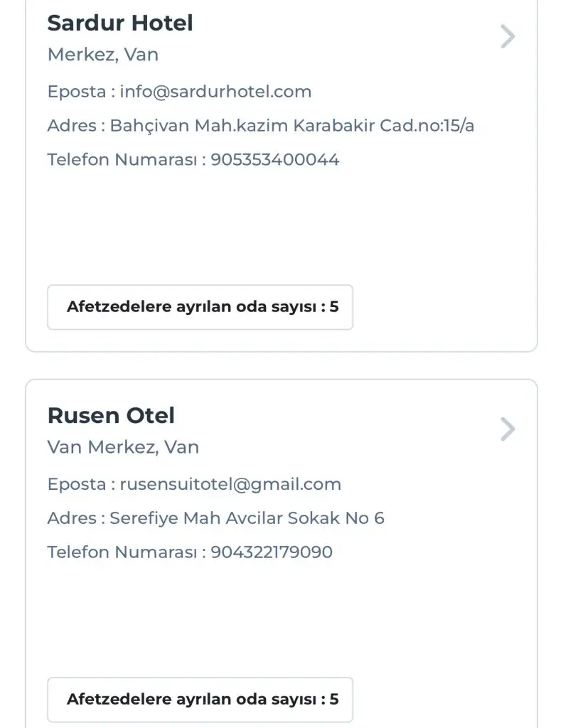Tap phone number 904322179090
Screen dimensions: 563x728
(272, 552)
